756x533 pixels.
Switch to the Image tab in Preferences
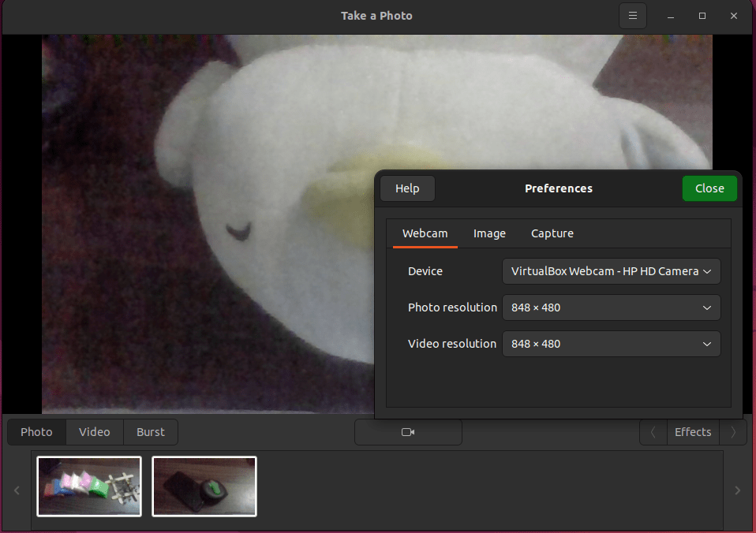(x=489, y=233)
